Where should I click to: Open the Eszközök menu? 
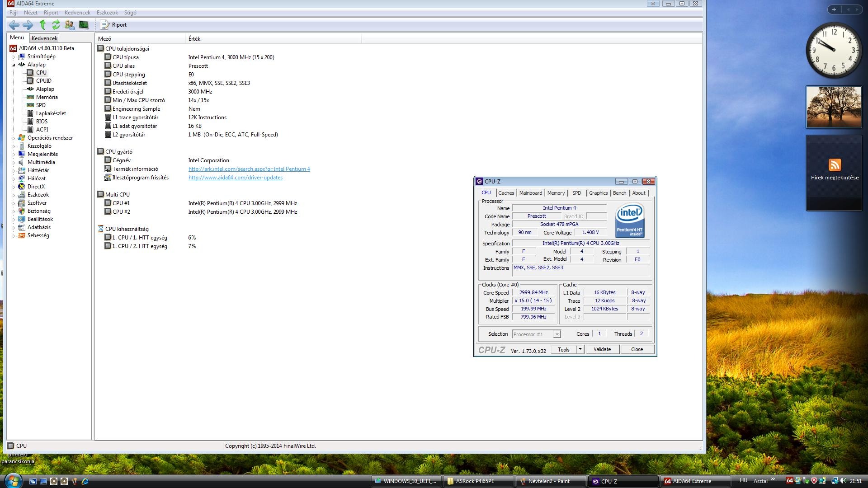107,13
